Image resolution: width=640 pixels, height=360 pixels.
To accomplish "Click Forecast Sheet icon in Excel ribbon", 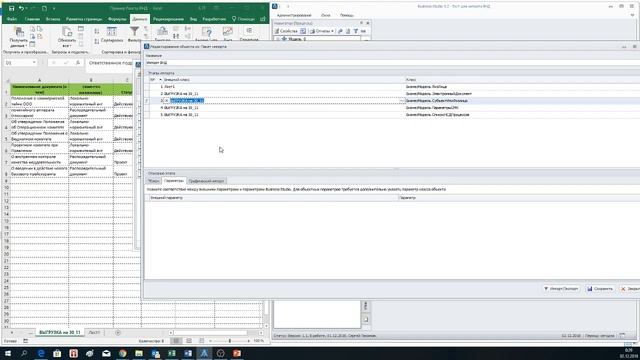I will click(228, 31).
